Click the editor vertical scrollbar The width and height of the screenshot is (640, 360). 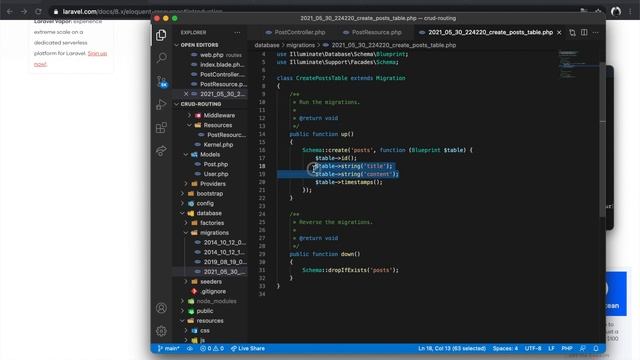point(602,139)
